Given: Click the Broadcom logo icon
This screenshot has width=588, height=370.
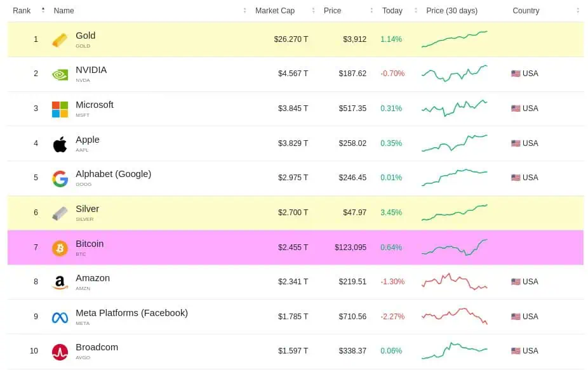Looking at the screenshot, I should click(60, 352).
